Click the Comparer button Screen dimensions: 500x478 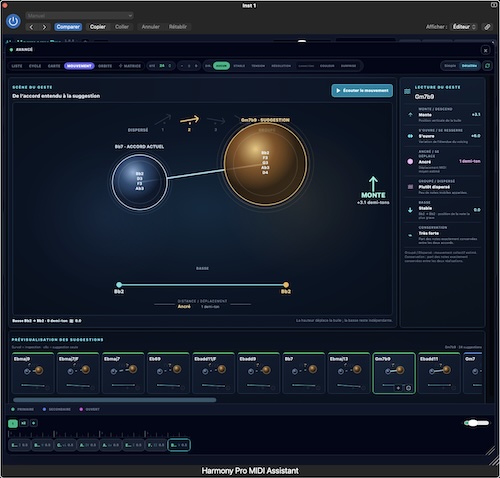(68, 27)
